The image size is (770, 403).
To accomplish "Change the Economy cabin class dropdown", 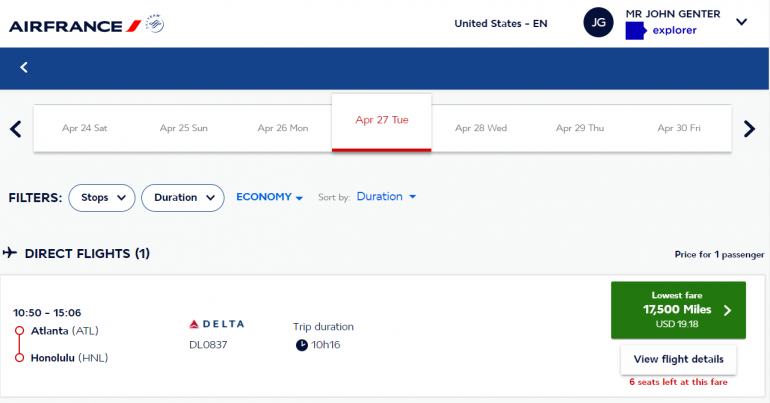I will (269, 197).
